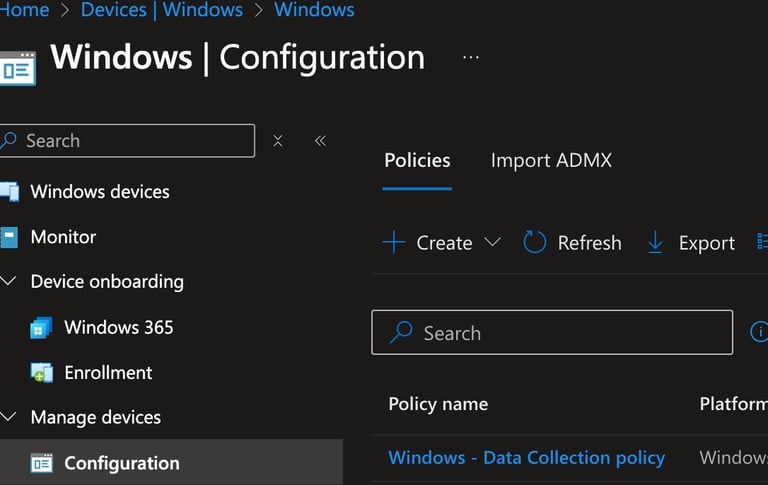Image resolution: width=768 pixels, height=485 pixels.
Task: Click the Monitor icon in the sidebar
Action: (9, 237)
